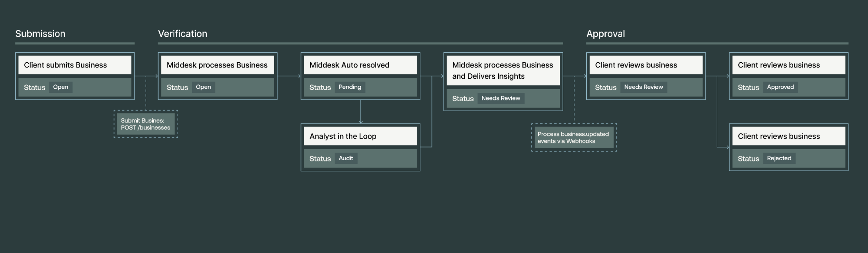
Task: Select the "Middesk Auto resolved" step title
Action: point(349,65)
